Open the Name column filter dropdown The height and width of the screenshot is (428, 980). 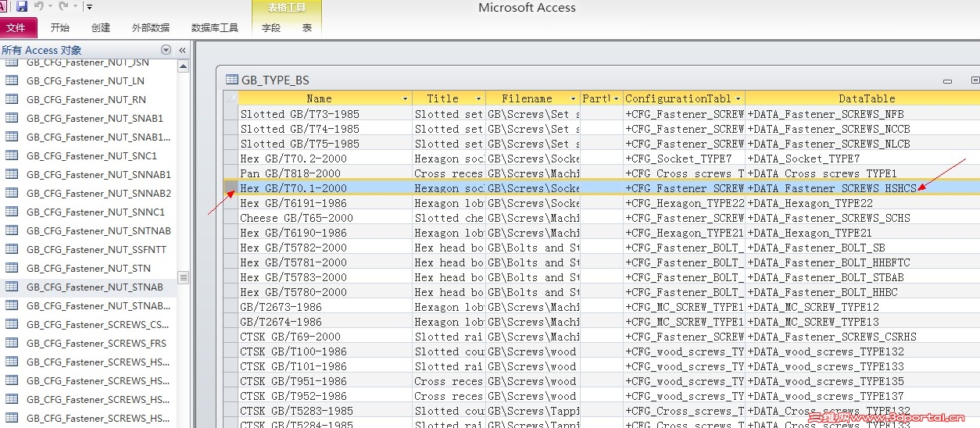405,99
